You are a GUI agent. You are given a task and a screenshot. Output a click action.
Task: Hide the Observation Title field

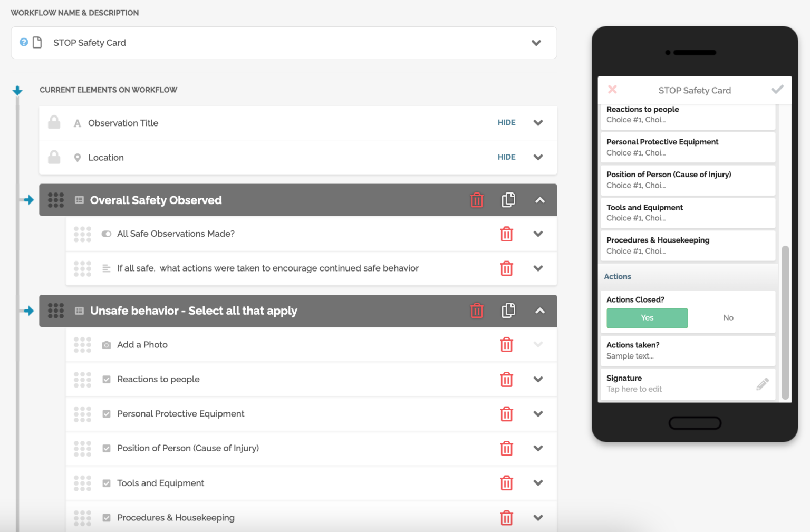(506, 123)
